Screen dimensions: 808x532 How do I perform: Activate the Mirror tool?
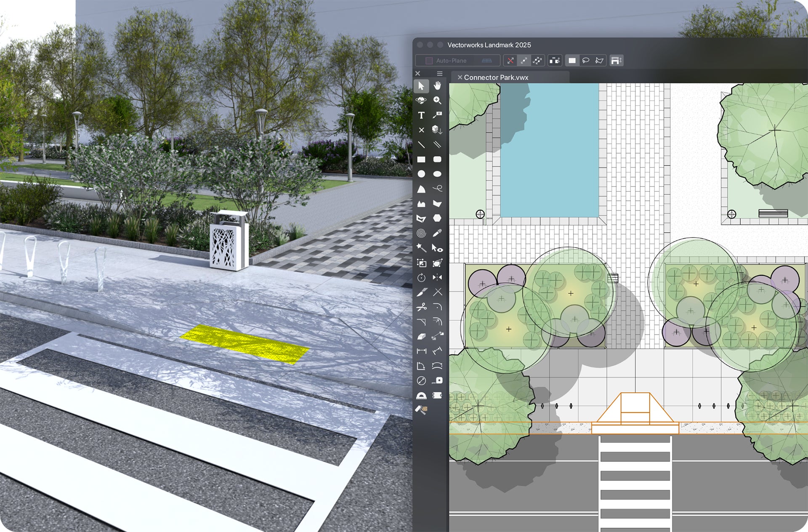pos(437,277)
